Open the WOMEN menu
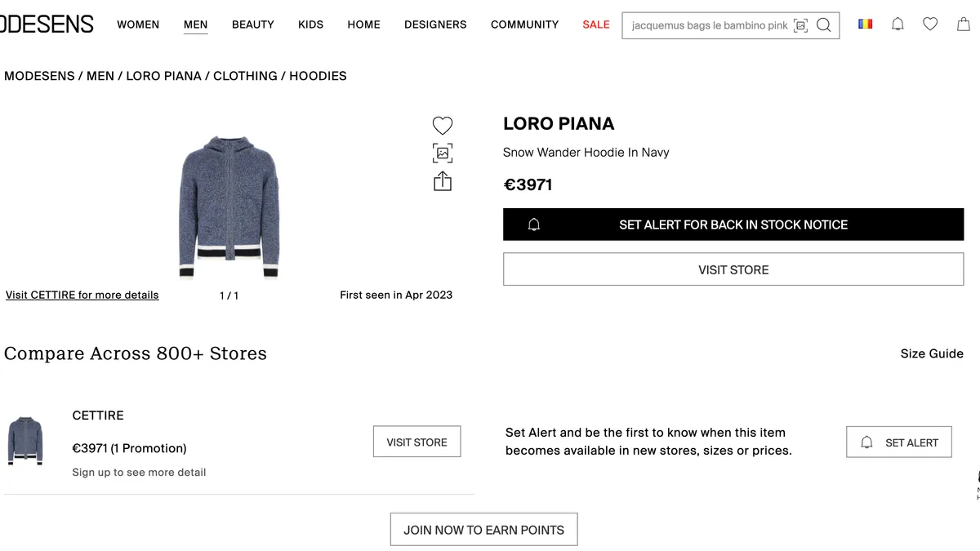 tap(138, 24)
